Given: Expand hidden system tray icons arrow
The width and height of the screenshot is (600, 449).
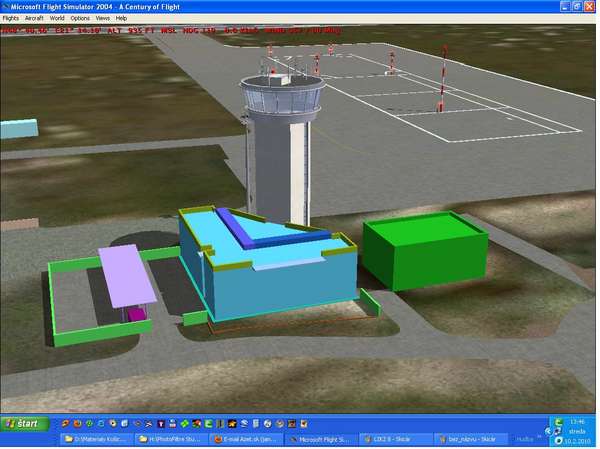Looking at the screenshot, I should click(548, 431).
